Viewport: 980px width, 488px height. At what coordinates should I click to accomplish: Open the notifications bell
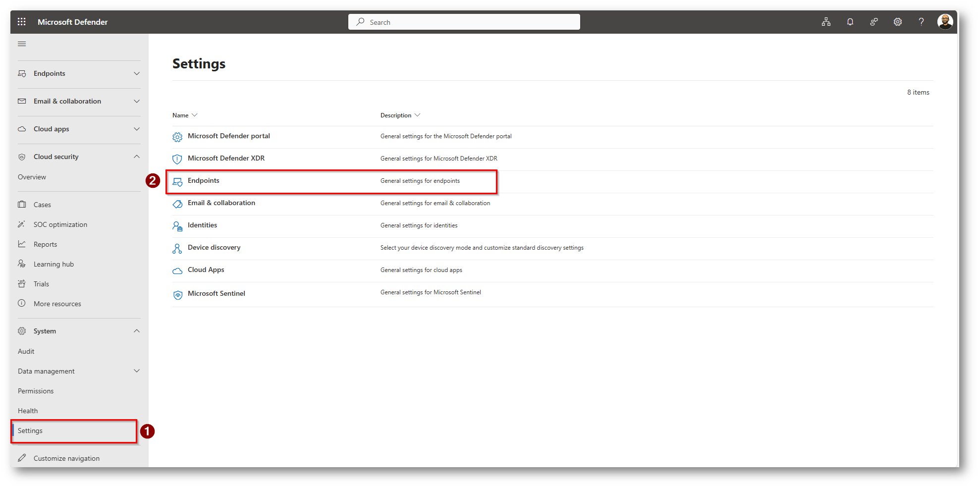[x=850, y=21]
